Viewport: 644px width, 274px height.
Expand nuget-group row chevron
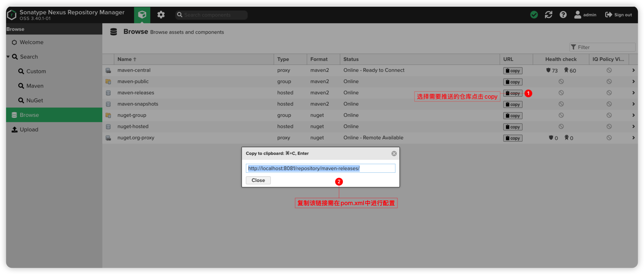click(x=633, y=115)
